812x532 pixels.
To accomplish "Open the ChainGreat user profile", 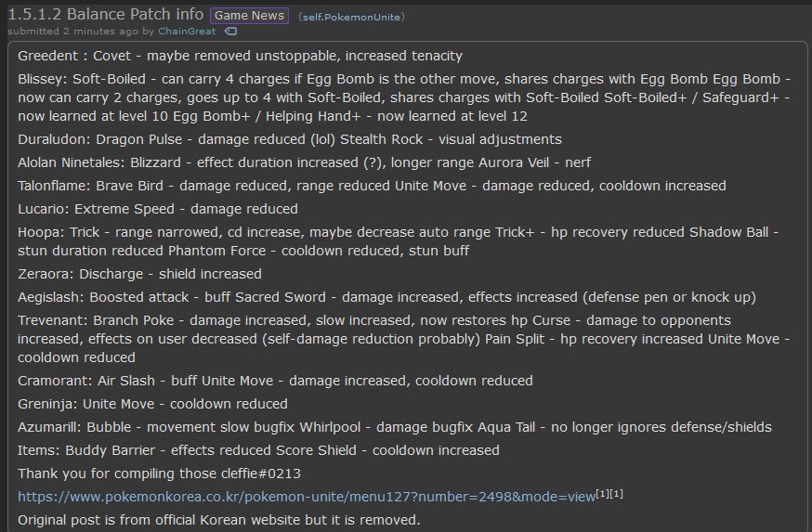I will point(187,31).
